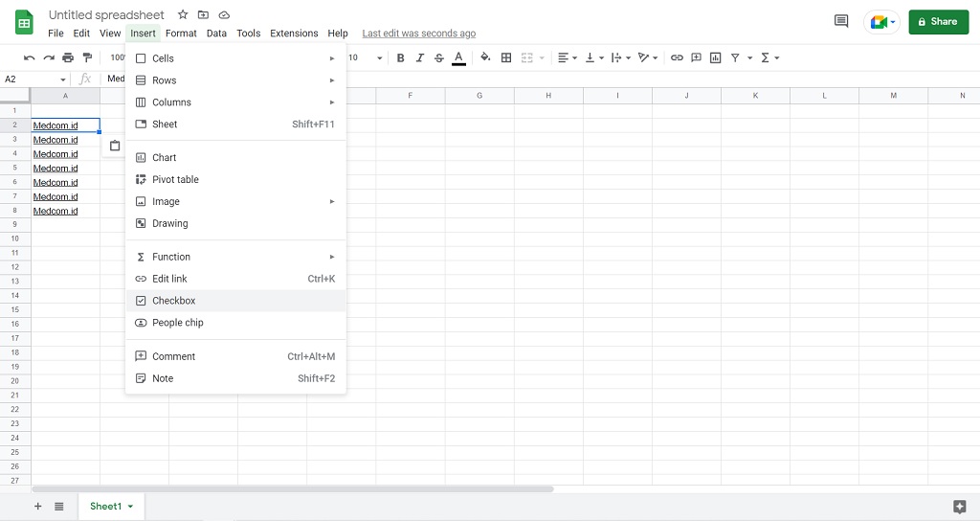Expand the Image submenu
Image resolution: width=980 pixels, height=521 pixels.
pos(235,201)
